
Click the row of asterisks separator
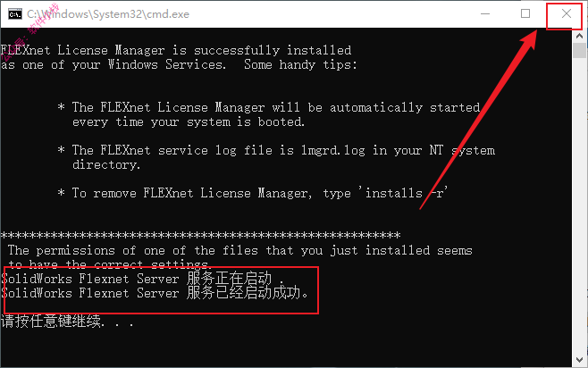click(201, 235)
